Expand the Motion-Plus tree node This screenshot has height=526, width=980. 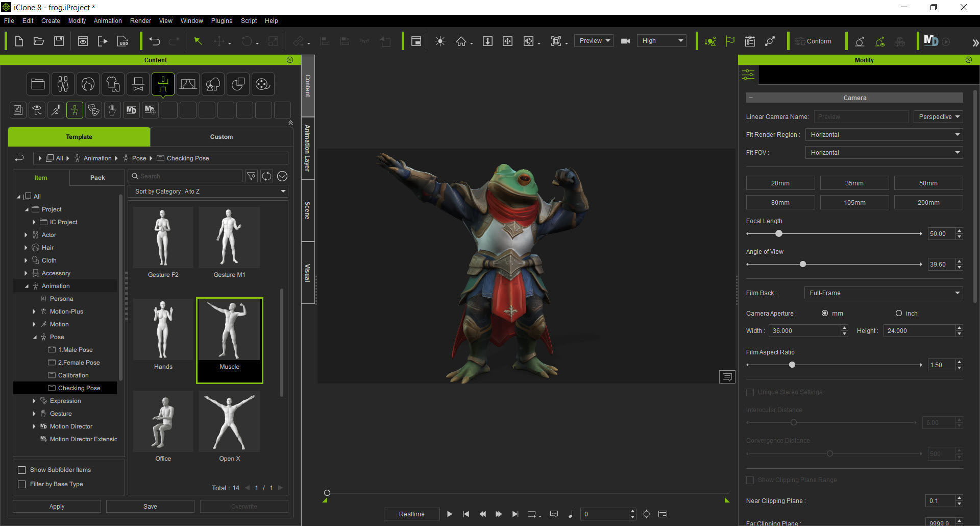pos(34,312)
